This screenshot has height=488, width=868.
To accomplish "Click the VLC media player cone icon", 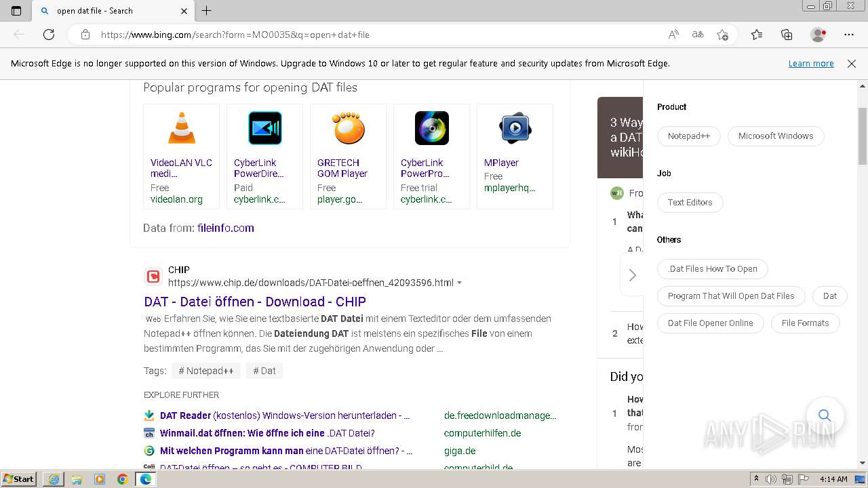I will [182, 128].
